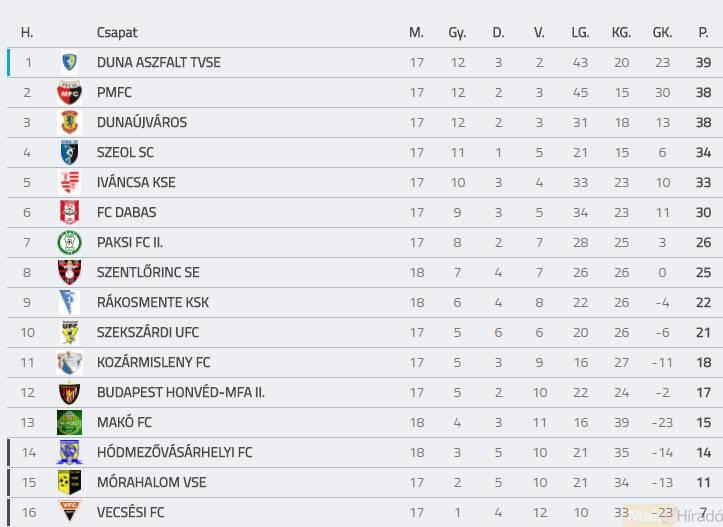Click the SZEOL SC team badge

pos(69,152)
